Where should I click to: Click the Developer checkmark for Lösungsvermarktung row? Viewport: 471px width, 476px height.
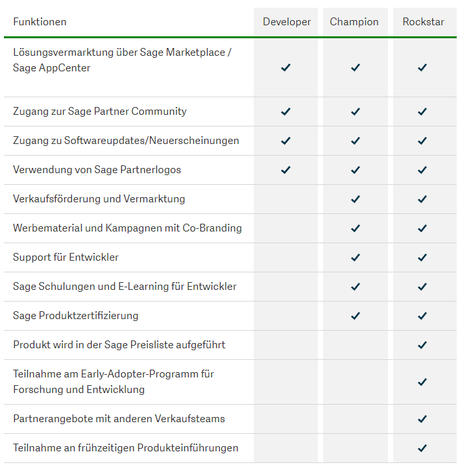(285, 67)
